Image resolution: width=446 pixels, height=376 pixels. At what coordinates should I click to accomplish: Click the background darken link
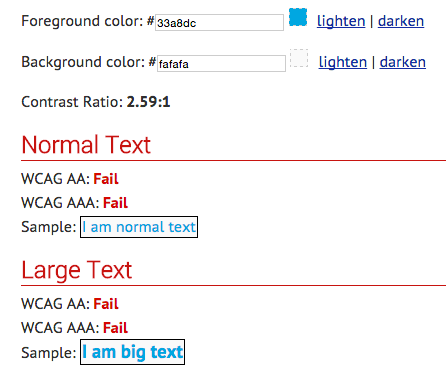click(x=403, y=62)
